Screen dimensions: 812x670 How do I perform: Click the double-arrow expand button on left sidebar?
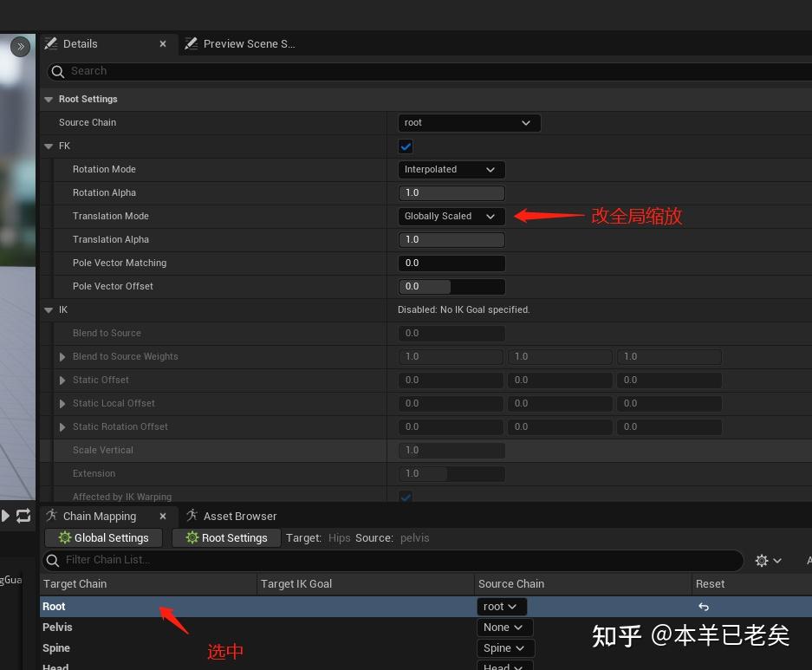pyautogui.click(x=18, y=46)
